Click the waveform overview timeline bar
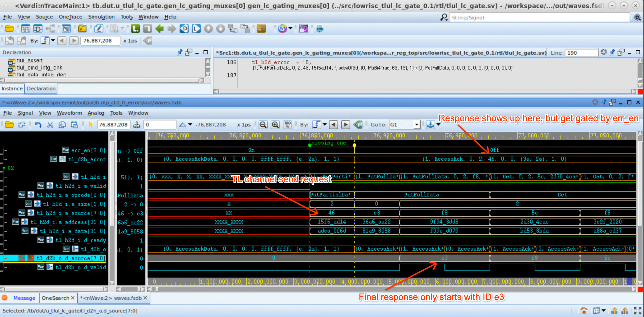644x317 pixels. [x=392, y=282]
